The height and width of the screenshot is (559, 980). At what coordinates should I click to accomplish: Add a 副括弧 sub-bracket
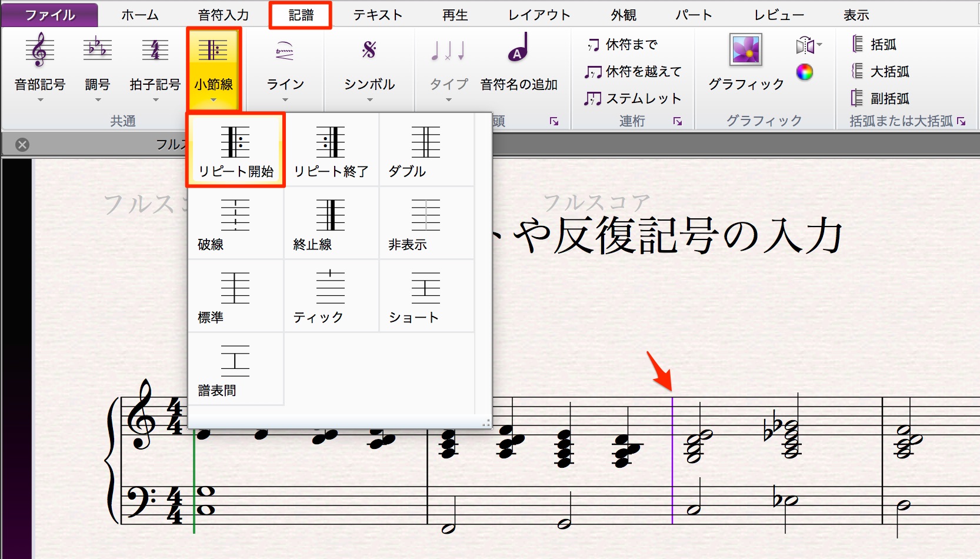pos(881,98)
